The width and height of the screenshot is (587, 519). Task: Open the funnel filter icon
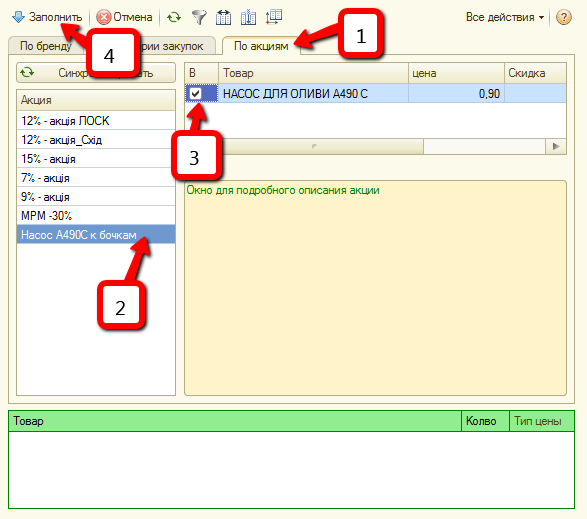pos(199,17)
